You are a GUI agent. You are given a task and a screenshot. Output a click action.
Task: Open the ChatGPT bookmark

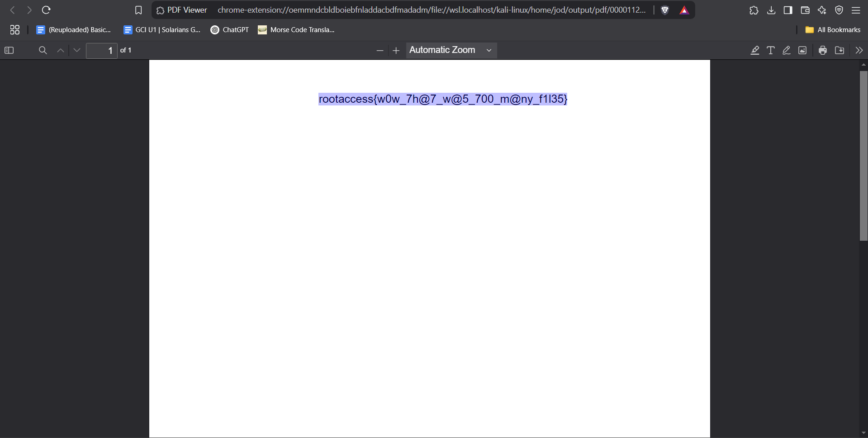click(x=230, y=30)
